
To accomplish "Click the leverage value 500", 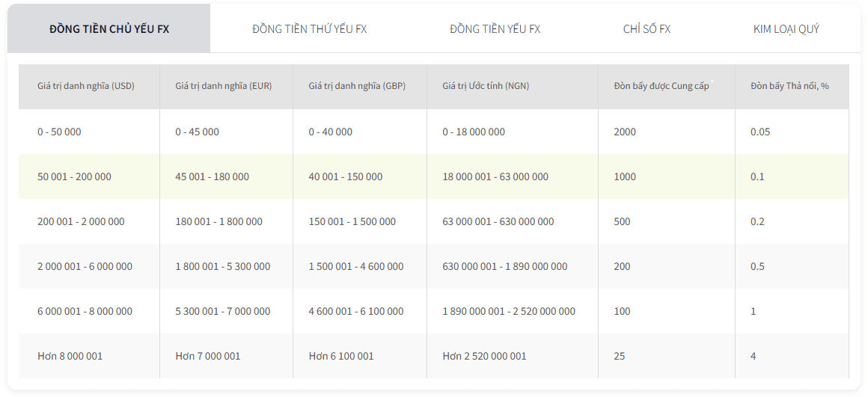I will pos(623,222).
